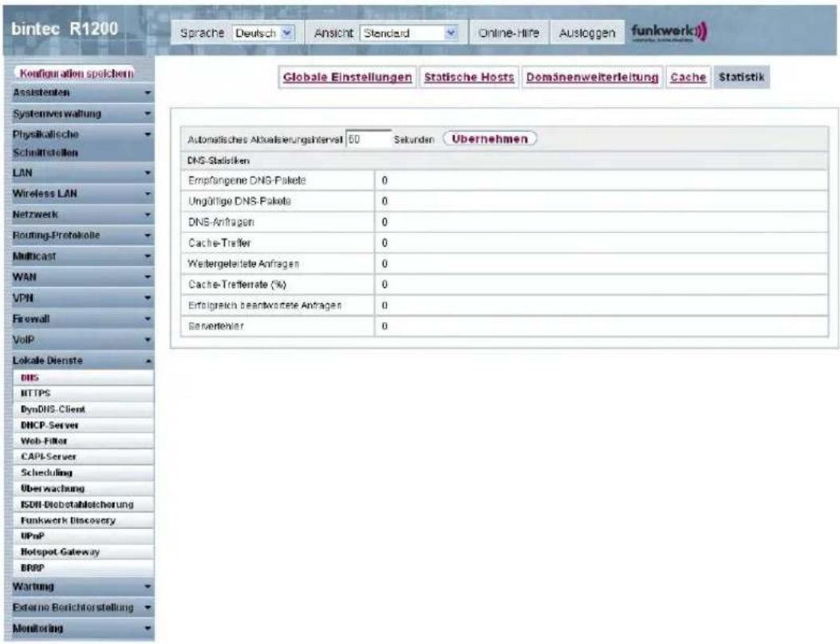The image size is (840, 644).
Task: Open Hotspot-Gateway submenu item
Action: (x=83, y=552)
